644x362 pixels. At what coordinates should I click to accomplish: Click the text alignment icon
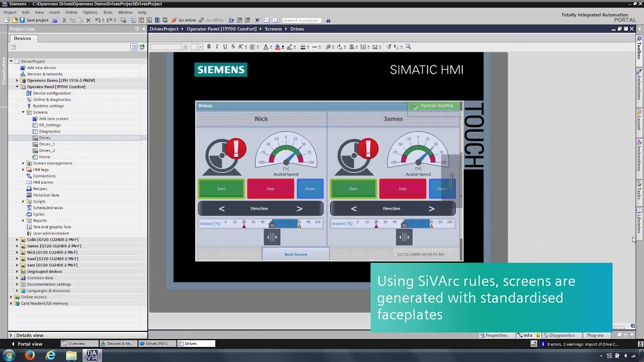tap(253, 46)
